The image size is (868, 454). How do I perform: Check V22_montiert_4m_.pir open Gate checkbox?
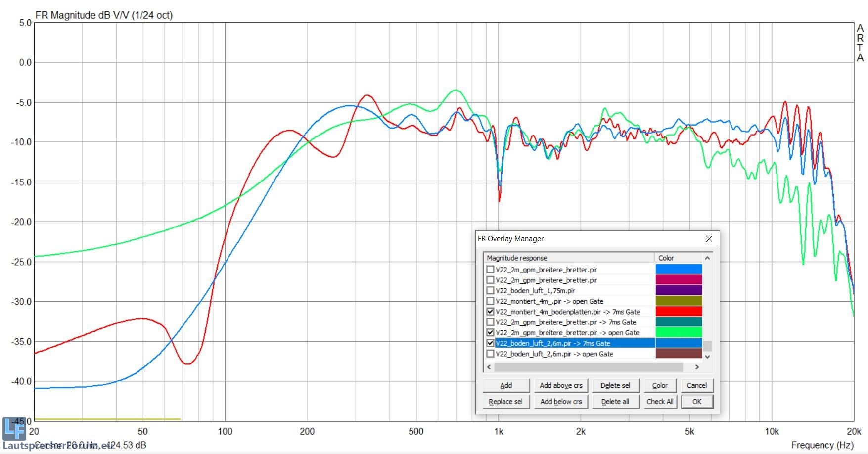click(490, 301)
